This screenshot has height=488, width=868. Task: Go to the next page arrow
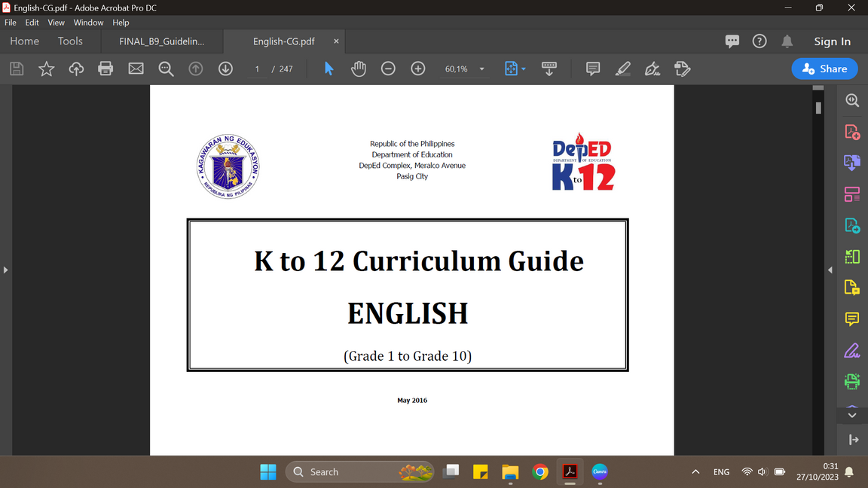pos(225,69)
